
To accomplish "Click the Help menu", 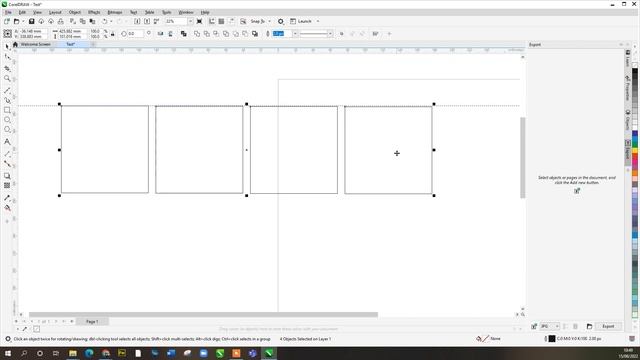I will (x=205, y=12).
